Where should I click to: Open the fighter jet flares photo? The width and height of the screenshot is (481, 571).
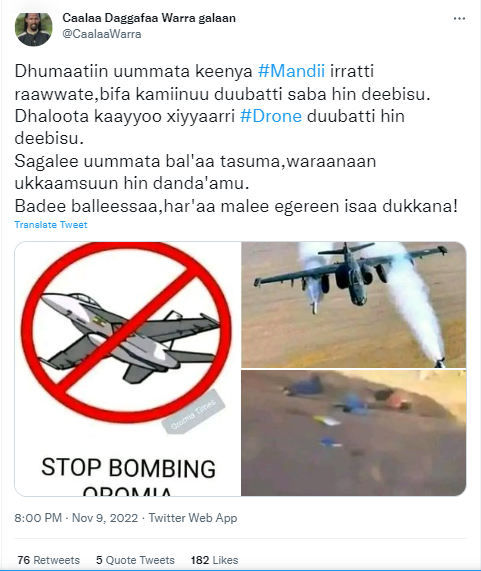[x=354, y=304]
